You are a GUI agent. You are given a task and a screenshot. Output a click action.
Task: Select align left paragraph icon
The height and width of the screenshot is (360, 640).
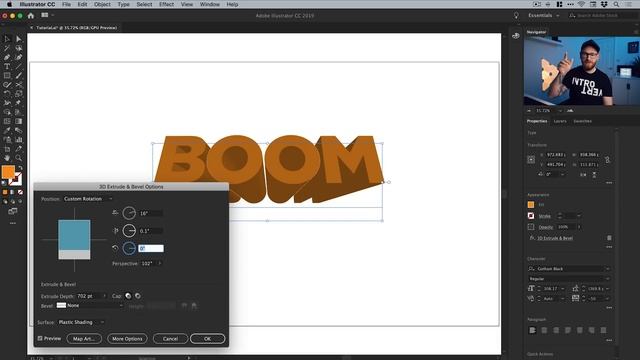[x=532, y=330]
